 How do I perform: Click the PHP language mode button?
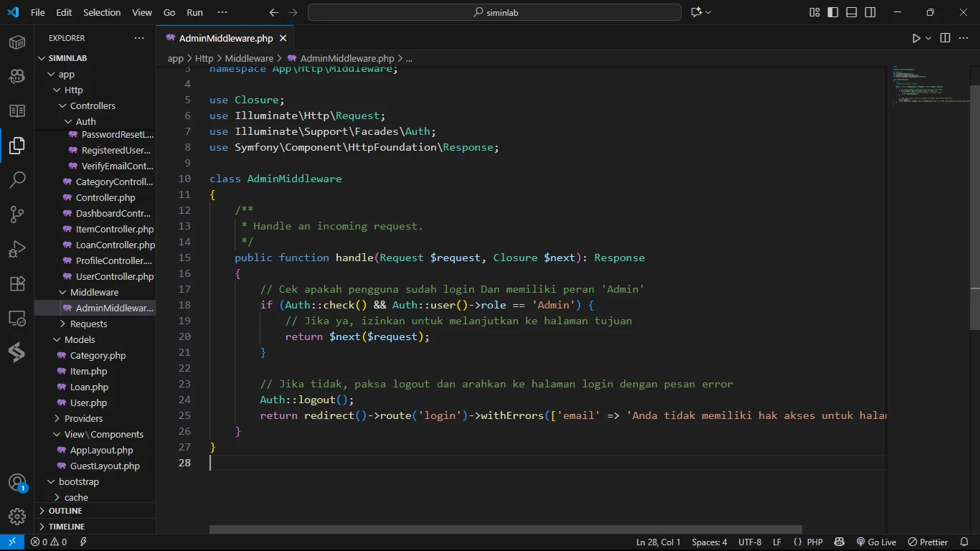tap(814, 542)
